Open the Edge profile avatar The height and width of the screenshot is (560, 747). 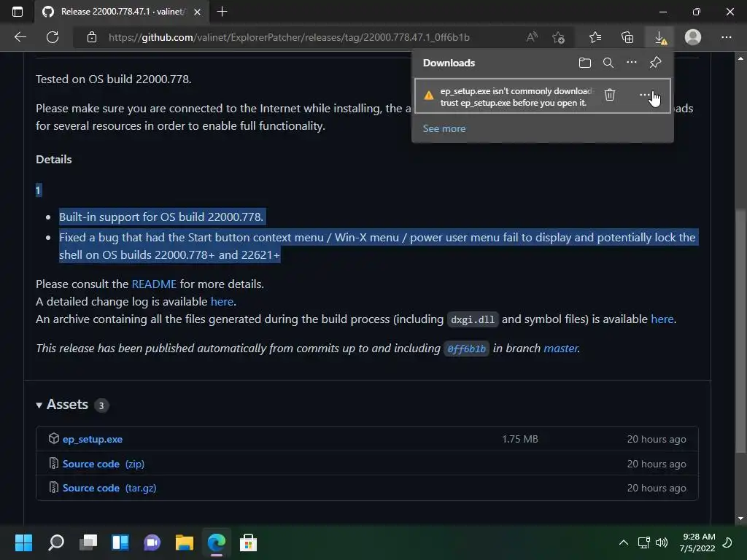point(693,37)
